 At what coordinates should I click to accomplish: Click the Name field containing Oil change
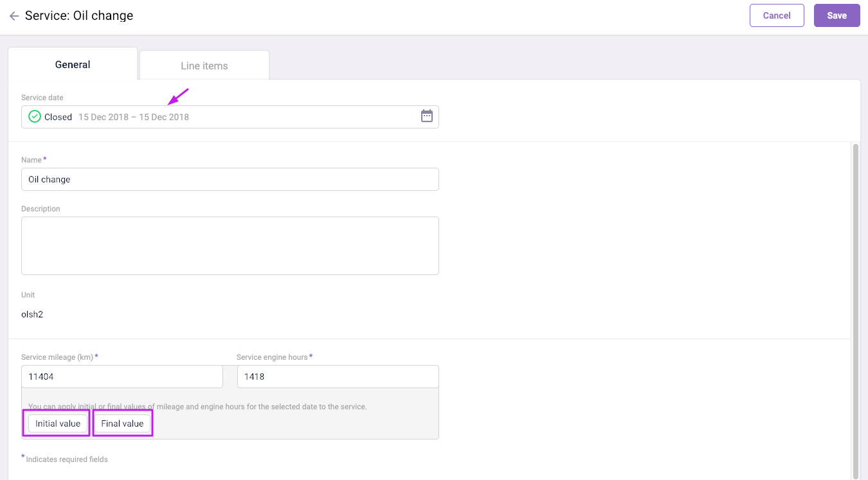click(230, 179)
